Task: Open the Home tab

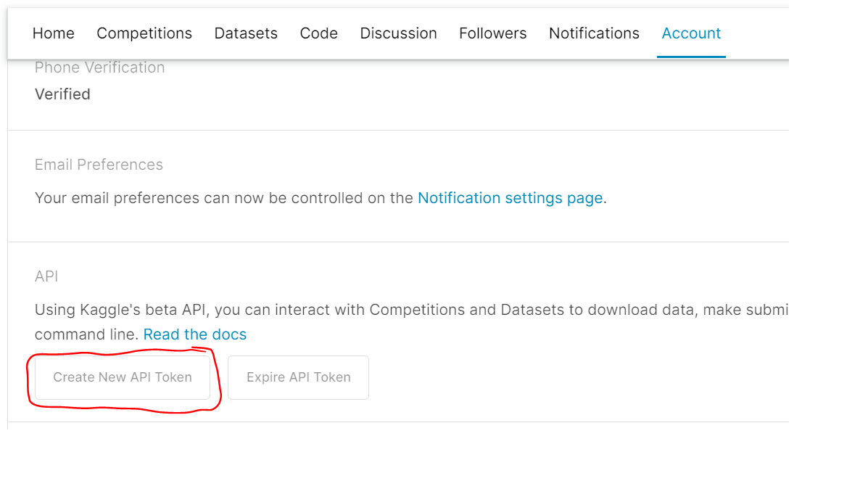Action: coord(53,33)
